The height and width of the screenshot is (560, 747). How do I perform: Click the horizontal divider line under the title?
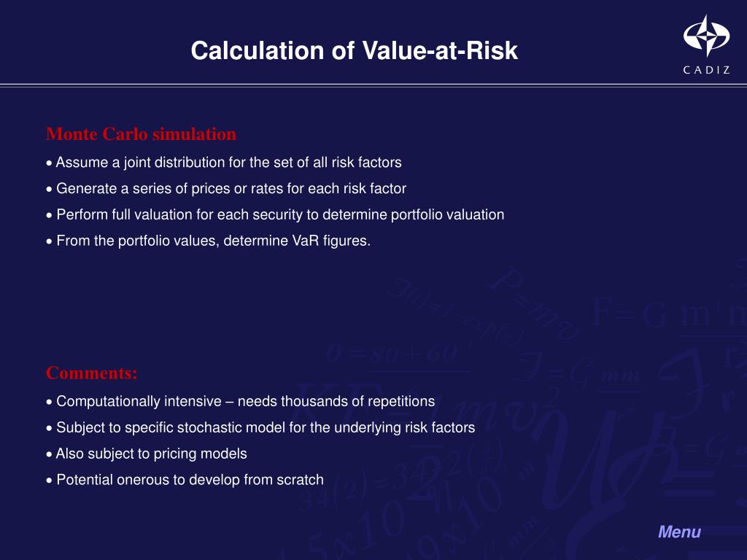coord(373,85)
